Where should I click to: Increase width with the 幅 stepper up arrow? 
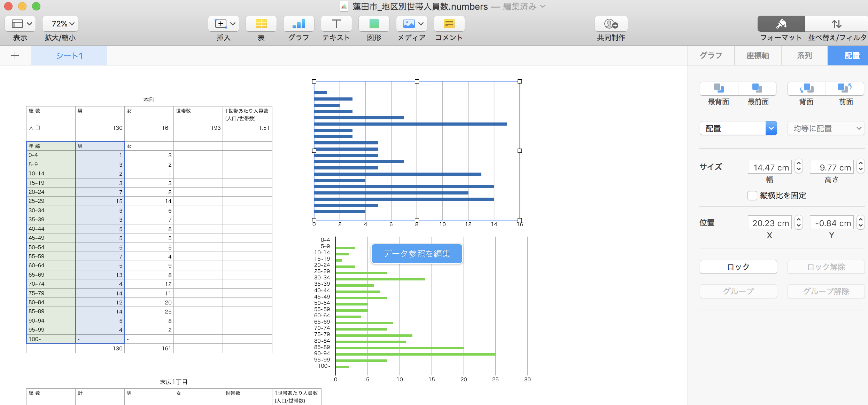click(799, 164)
